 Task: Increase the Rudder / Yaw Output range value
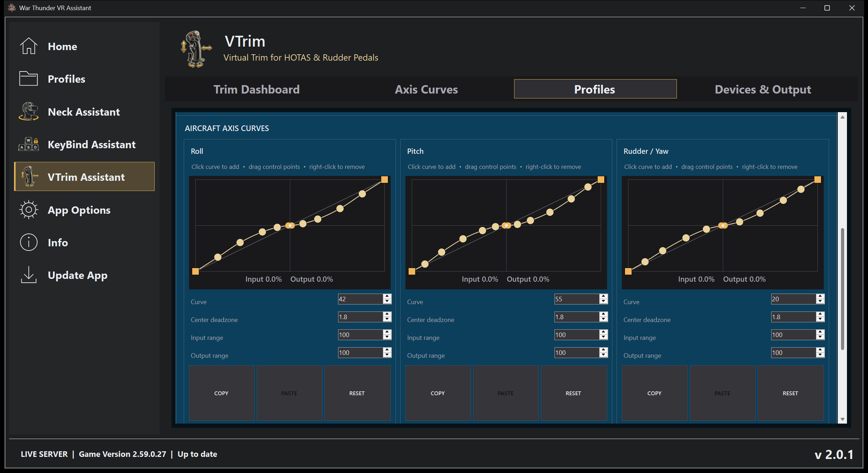(x=820, y=350)
